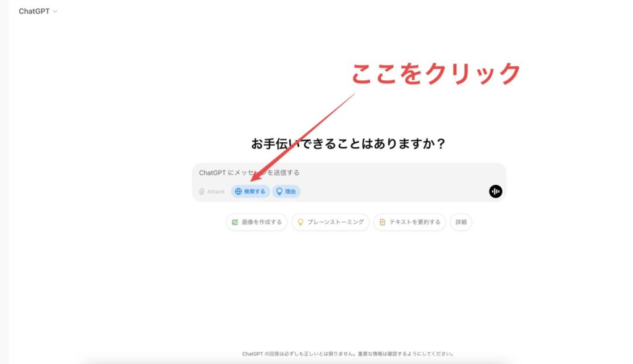Image resolution: width=633 pixels, height=364 pixels.
Task: Deactivate the highlighted 検索する pill
Action: [x=252, y=191]
